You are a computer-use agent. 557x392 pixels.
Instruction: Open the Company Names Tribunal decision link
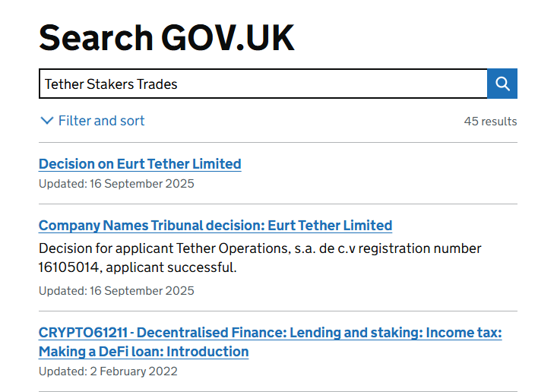coord(215,226)
